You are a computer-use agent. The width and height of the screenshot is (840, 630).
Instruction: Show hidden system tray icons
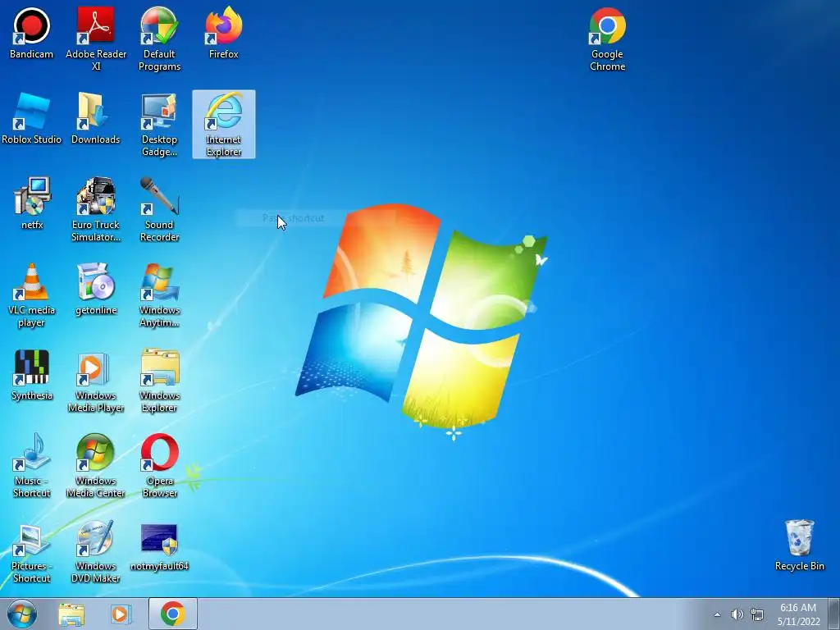717,614
